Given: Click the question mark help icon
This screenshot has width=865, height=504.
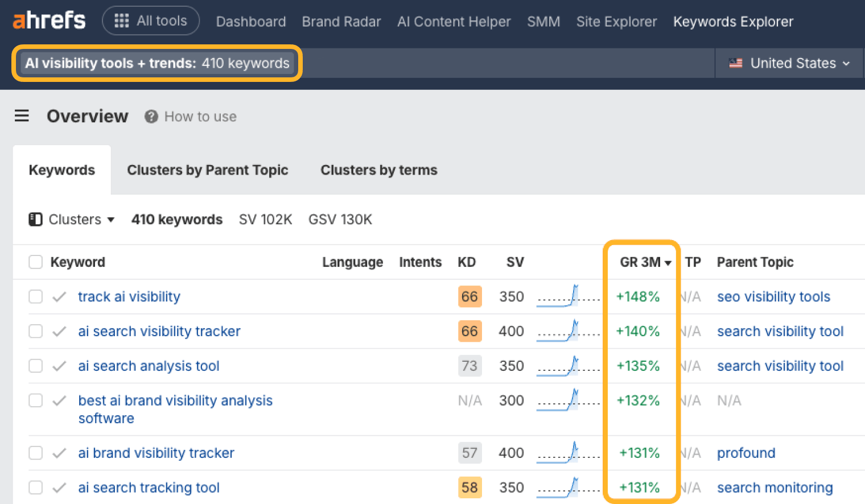Looking at the screenshot, I should (x=151, y=117).
